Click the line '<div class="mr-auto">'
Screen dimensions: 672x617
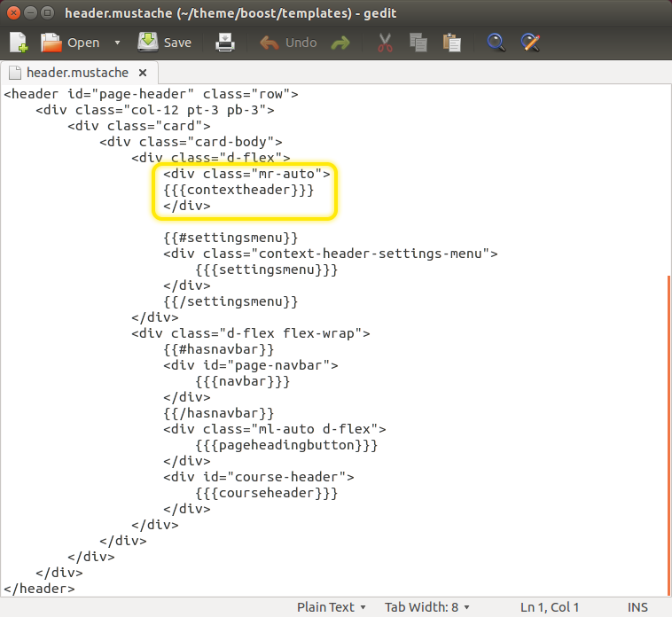(246, 174)
